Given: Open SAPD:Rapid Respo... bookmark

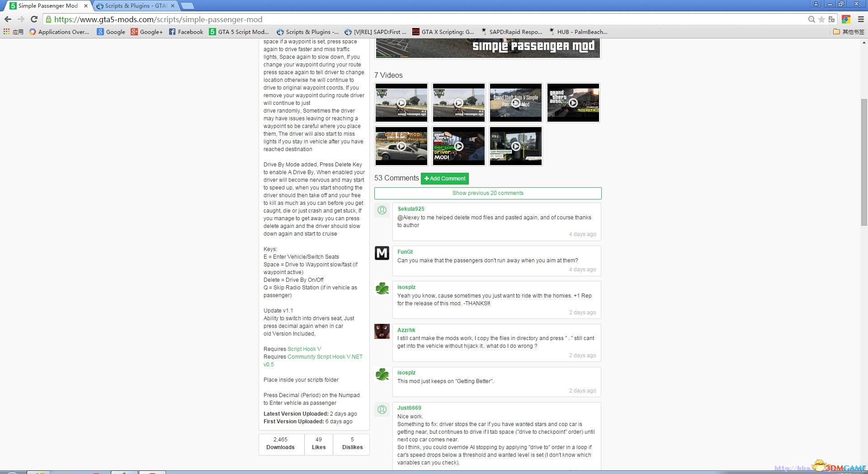Looking at the screenshot, I should point(511,32).
